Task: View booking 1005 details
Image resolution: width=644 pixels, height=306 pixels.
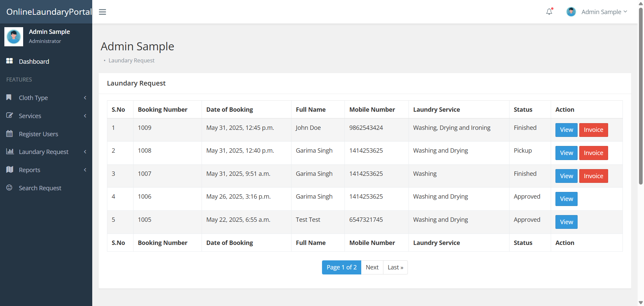Action: pyautogui.click(x=566, y=222)
